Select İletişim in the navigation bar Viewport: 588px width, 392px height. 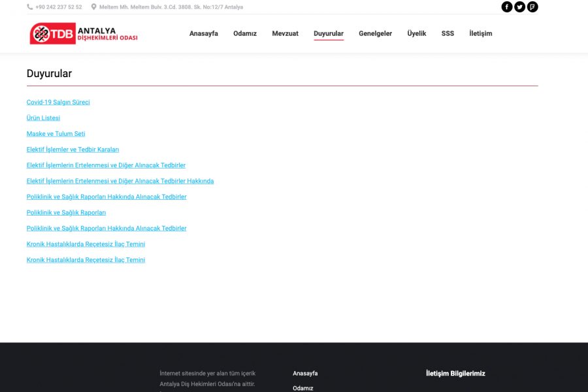point(480,33)
